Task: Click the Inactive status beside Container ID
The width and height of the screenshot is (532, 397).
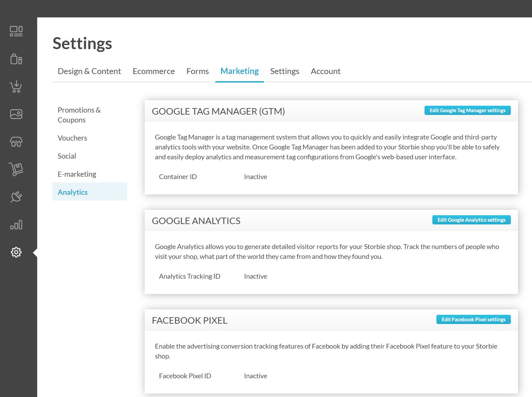Action: [x=256, y=177]
